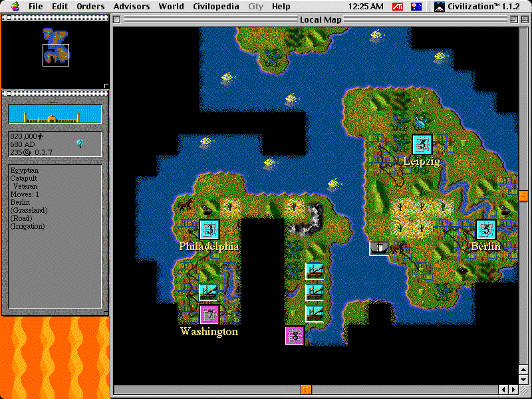Click the 'Moves: 1' text
532x399 pixels.
(25, 194)
